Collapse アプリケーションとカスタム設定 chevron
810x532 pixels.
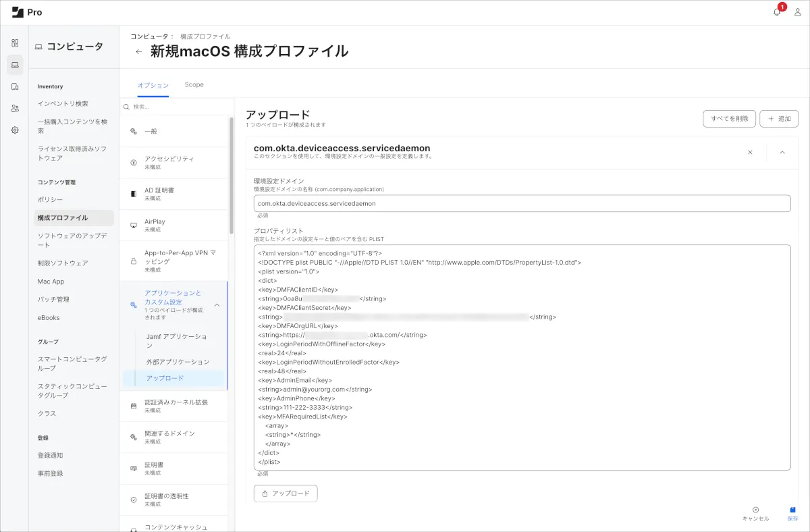pos(217,305)
